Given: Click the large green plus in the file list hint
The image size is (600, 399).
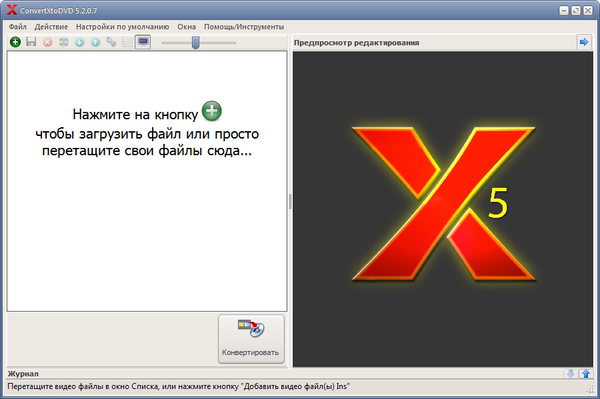Looking at the screenshot, I should click(212, 111).
